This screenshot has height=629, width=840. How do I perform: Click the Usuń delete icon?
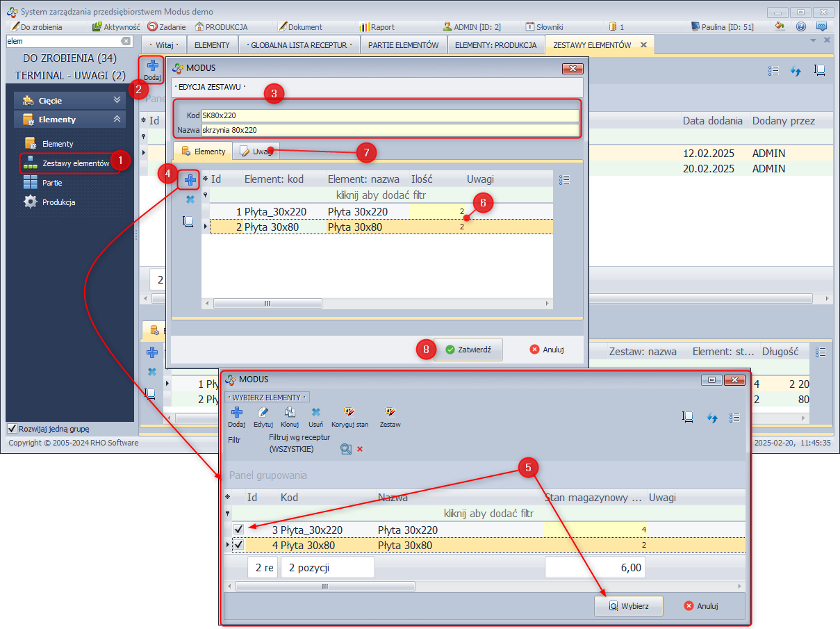tap(315, 412)
